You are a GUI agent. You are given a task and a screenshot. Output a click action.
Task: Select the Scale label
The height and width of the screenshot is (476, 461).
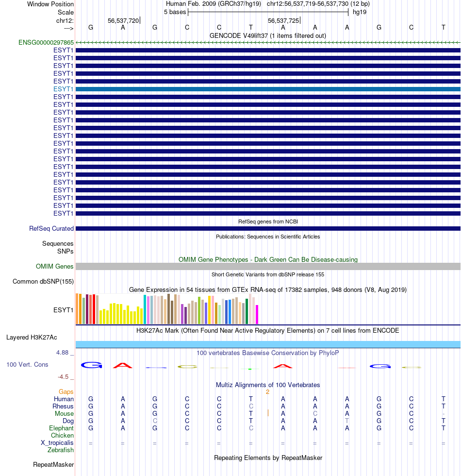[66, 12]
